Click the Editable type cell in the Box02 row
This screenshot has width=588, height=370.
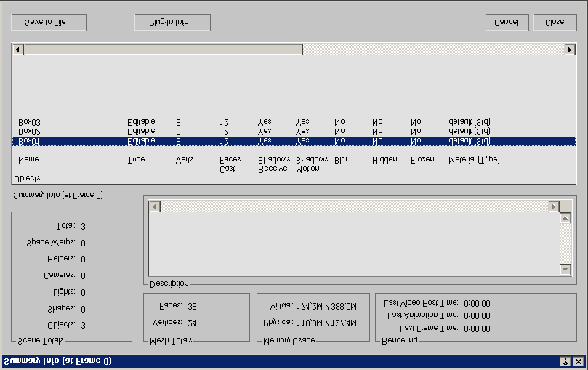[x=141, y=132]
